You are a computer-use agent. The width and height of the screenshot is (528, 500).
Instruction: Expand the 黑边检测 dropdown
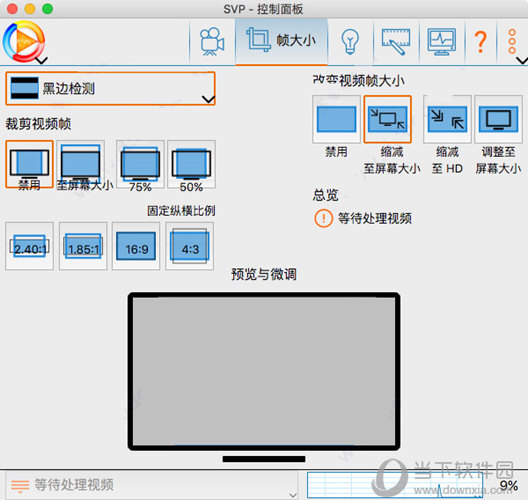point(110,89)
